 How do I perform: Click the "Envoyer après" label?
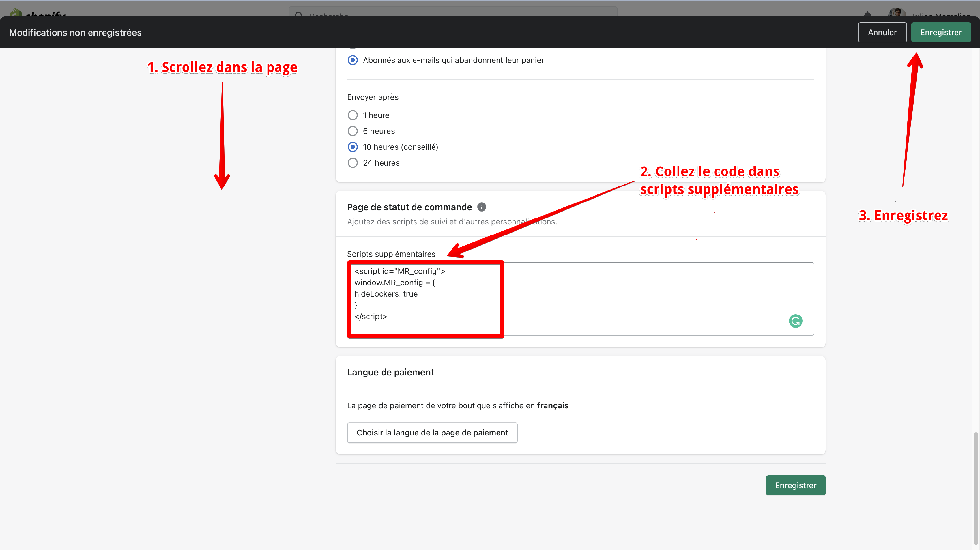coord(372,97)
